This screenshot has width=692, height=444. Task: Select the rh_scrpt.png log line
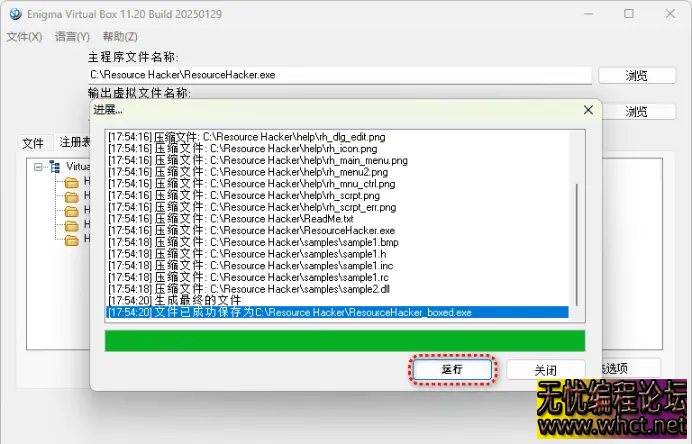coord(338,196)
